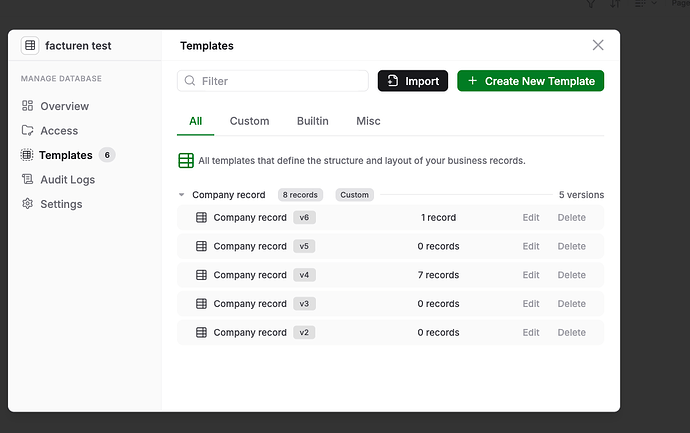Open the Overview sidebar section
This screenshot has width=690, height=433.
point(64,106)
